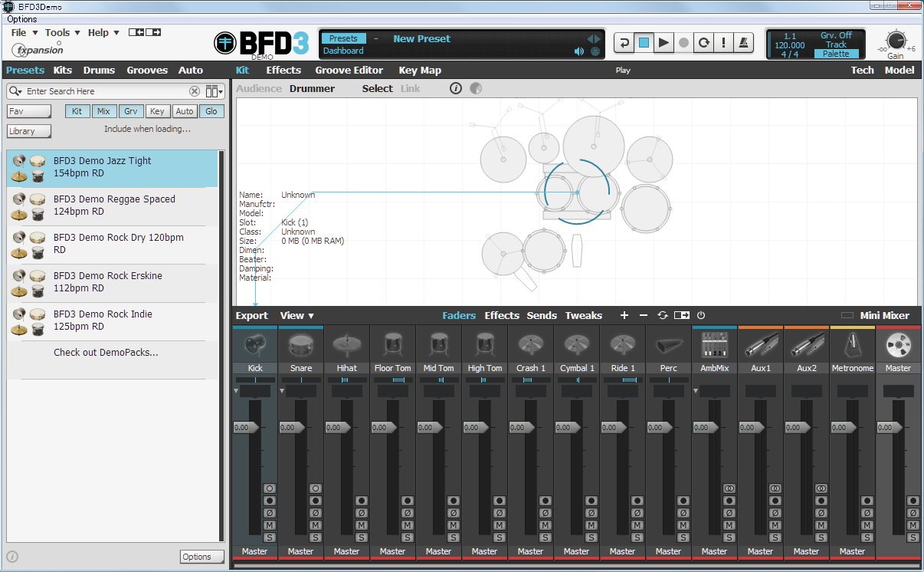924x572 pixels.
Task: Open the Key Map tab
Action: 420,70
